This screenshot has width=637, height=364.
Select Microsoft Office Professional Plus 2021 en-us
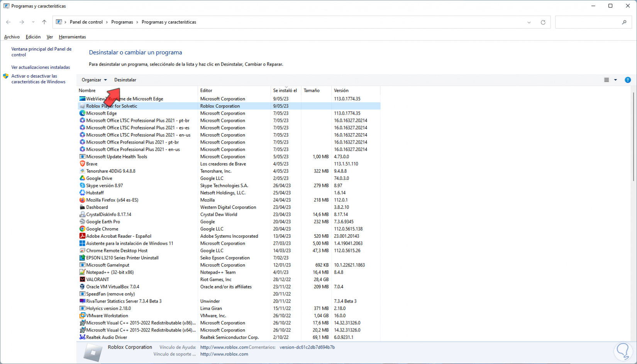pos(229,149)
